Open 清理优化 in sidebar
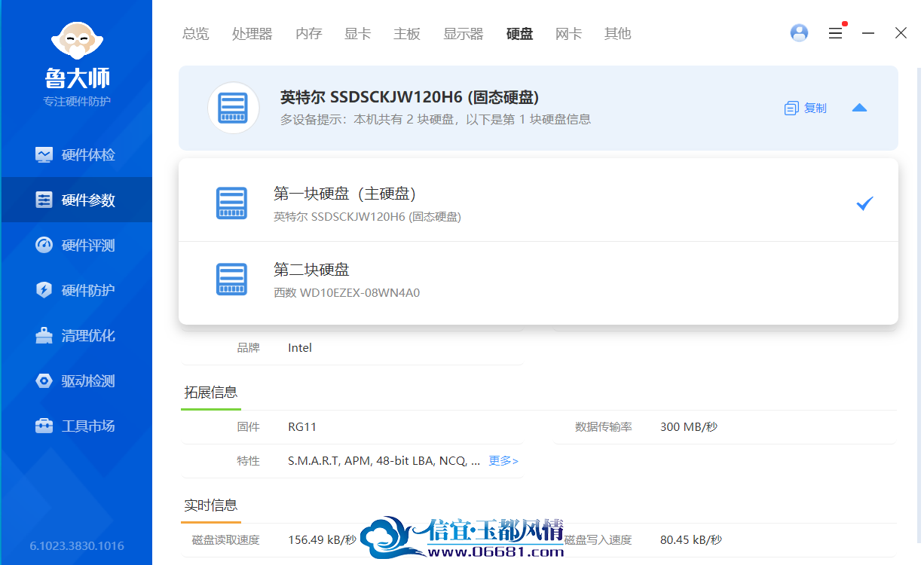The height and width of the screenshot is (565, 924). click(x=76, y=336)
